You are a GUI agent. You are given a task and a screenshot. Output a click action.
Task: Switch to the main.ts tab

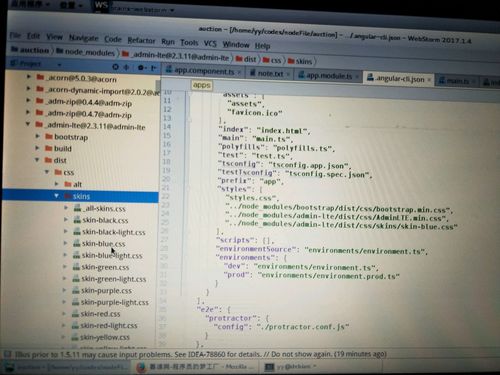click(x=457, y=81)
